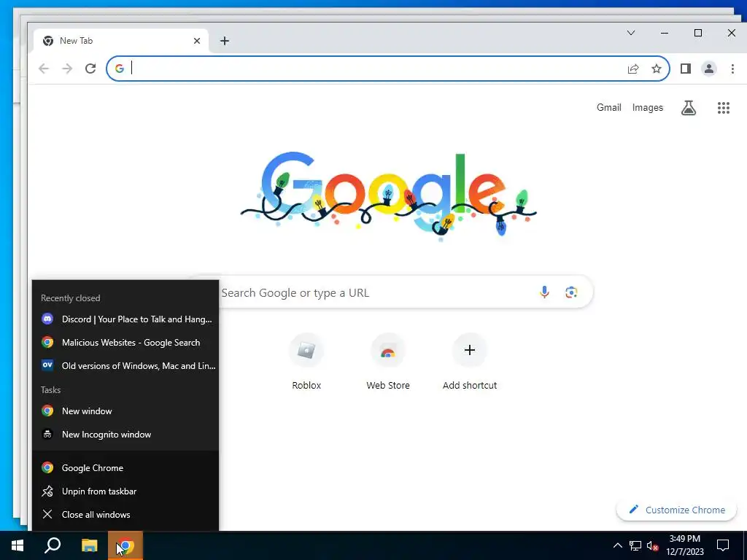Search by image with Google Lens icon
The image size is (747, 560).
(x=571, y=292)
